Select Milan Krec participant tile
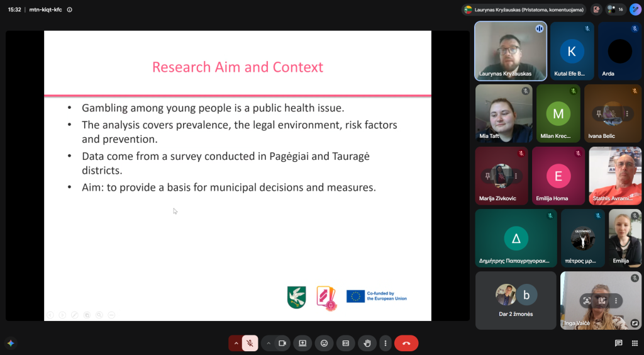Screen dimensions: 644x355 tap(558, 113)
